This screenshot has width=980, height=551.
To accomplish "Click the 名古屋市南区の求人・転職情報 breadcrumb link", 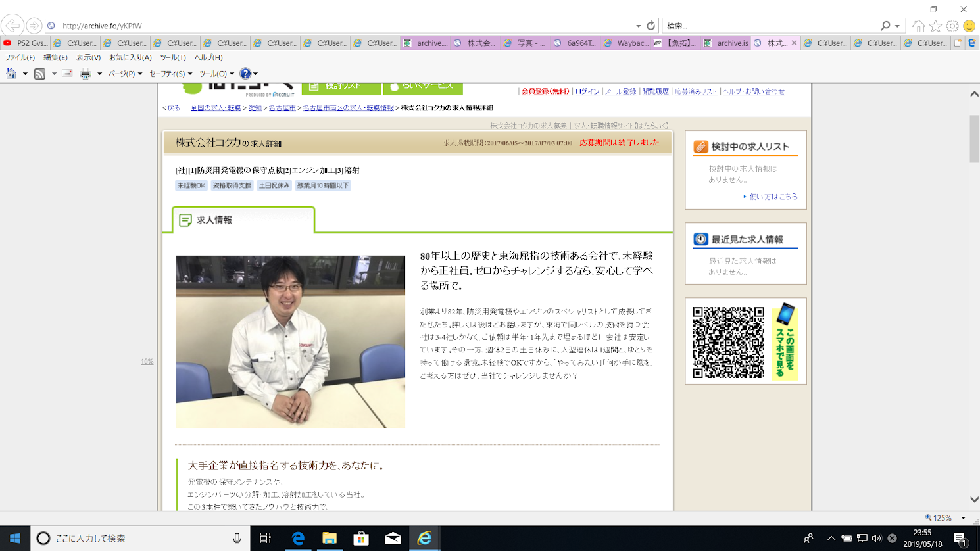I will point(349,108).
